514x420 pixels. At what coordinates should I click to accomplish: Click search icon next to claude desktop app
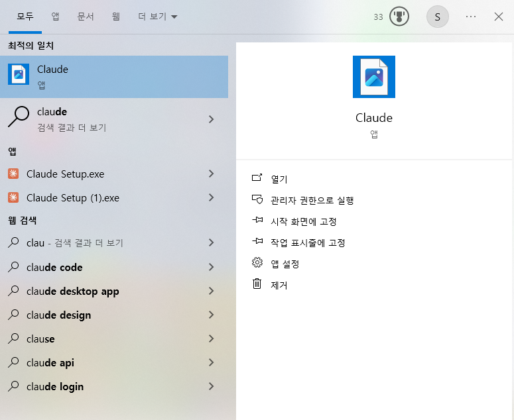click(13, 291)
